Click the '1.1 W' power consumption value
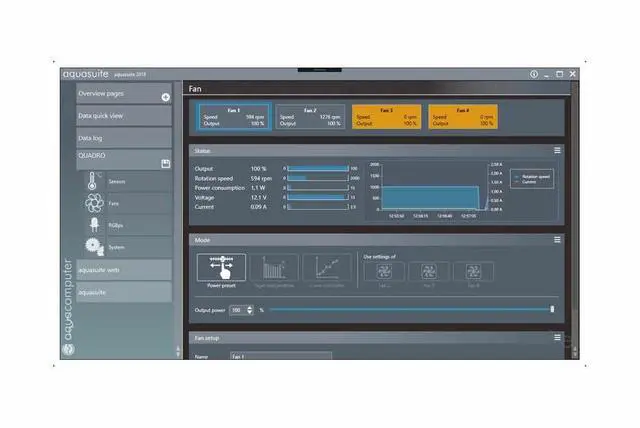This screenshot has height=428, width=640. pos(258,188)
